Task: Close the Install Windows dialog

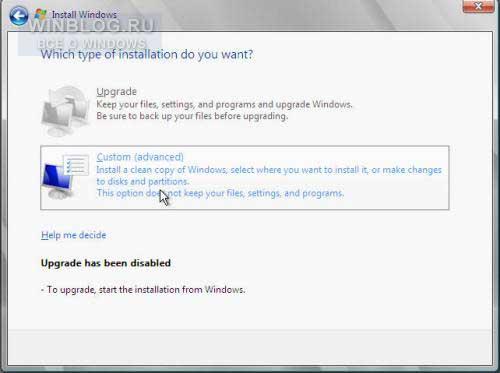Action: (x=478, y=6)
